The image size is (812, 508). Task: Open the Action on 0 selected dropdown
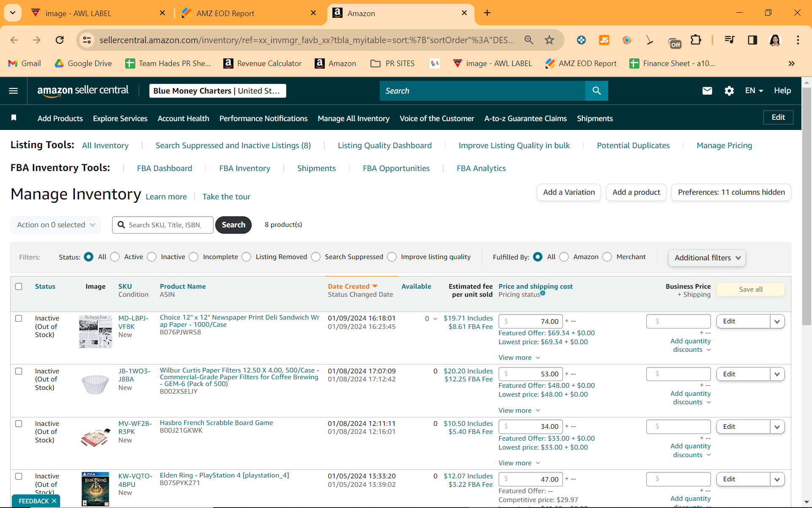(55, 225)
